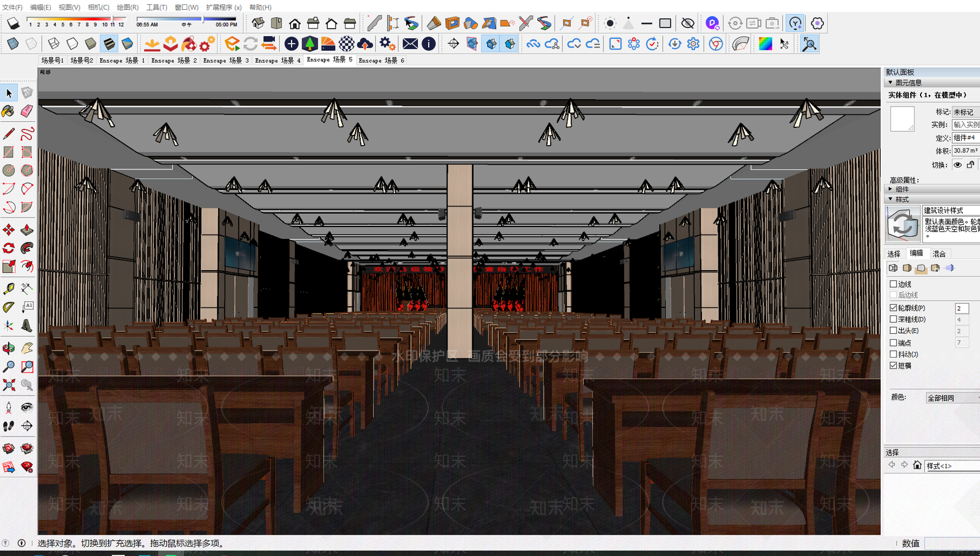This screenshot has width=980, height=556.
Task: Enable the 边线 edges checkbox
Action: [x=893, y=284]
